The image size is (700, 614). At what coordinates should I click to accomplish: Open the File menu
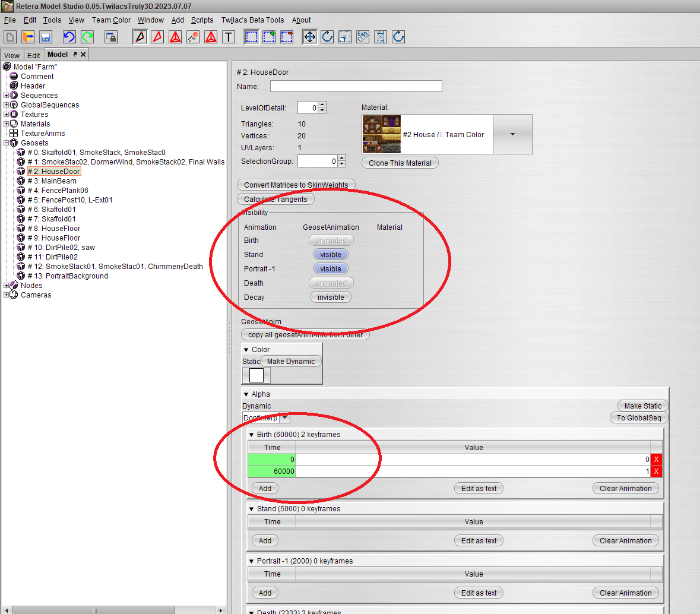(x=10, y=20)
